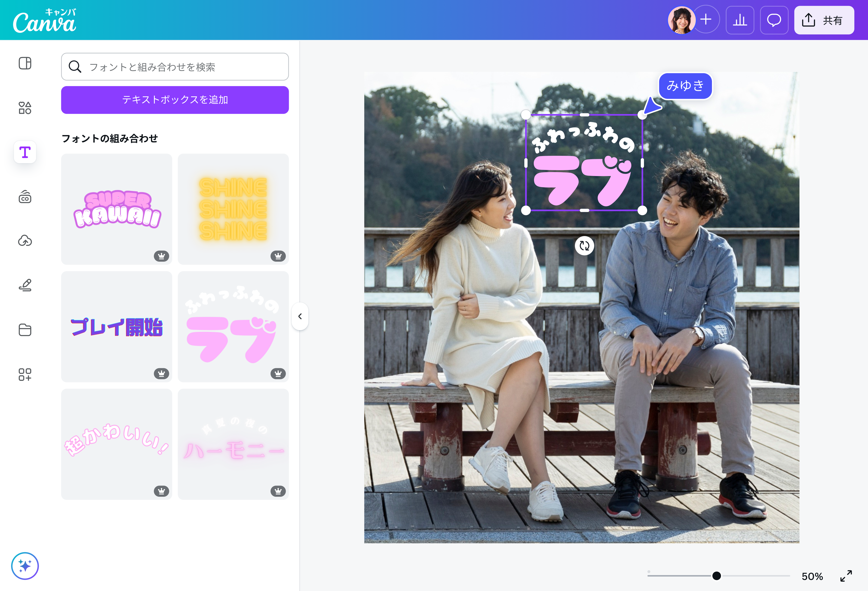Click the 共有 share button
This screenshot has width=868, height=591.
coord(824,20)
